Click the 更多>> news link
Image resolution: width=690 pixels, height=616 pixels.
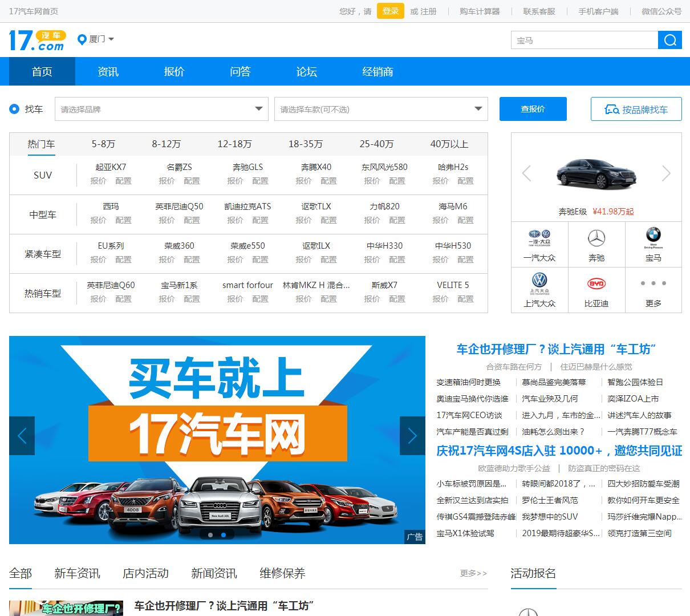(x=473, y=573)
